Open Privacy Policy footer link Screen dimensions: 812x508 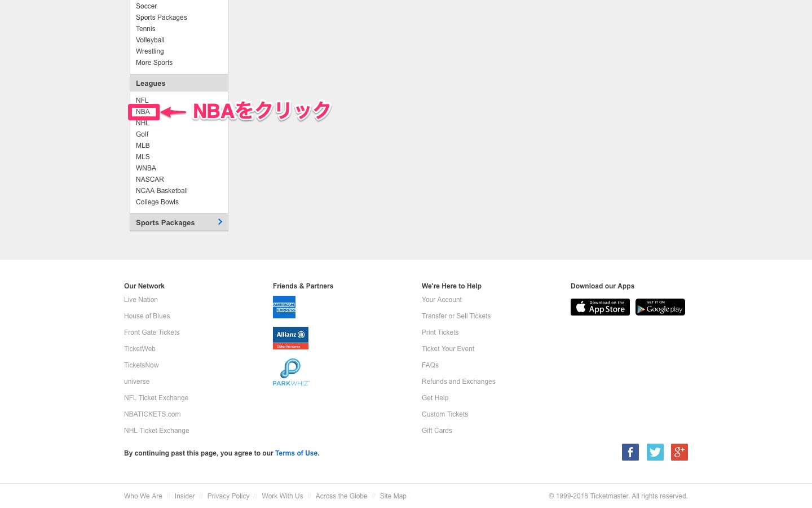click(x=228, y=496)
